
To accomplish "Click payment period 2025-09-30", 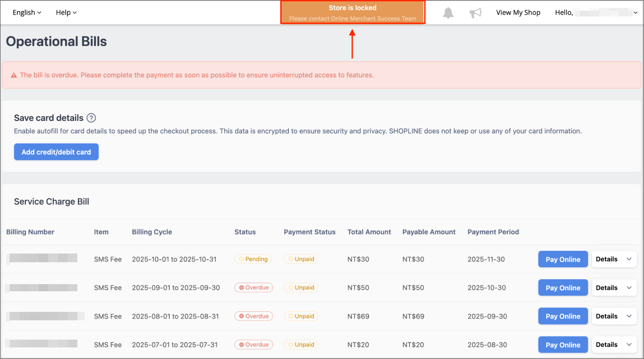I will (x=487, y=316).
